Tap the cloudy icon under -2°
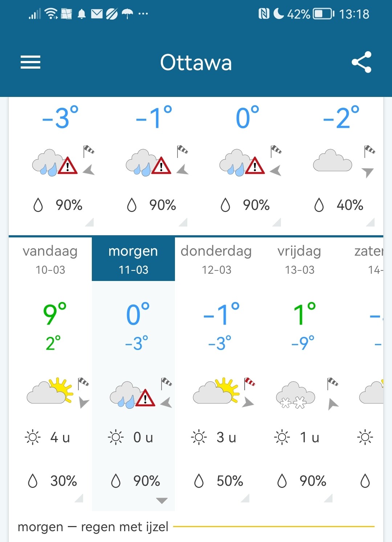The image size is (392, 542). pyautogui.click(x=332, y=160)
